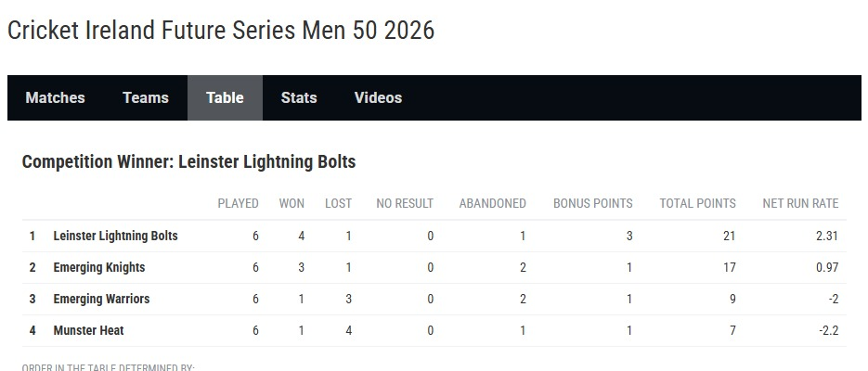The width and height of the screenshot is (868, 371).
Task: Select the Table tab
Action: 225,98
